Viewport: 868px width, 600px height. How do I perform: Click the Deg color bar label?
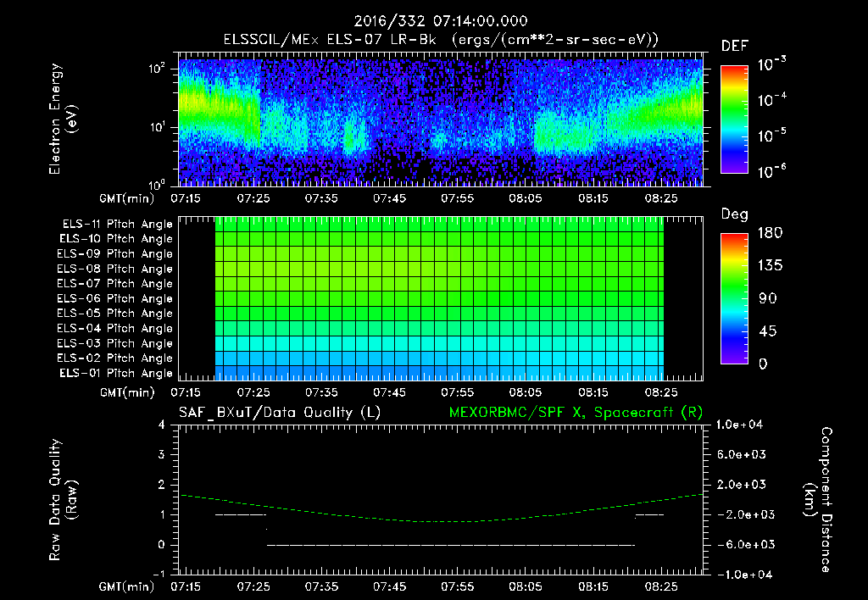(734, 214)
